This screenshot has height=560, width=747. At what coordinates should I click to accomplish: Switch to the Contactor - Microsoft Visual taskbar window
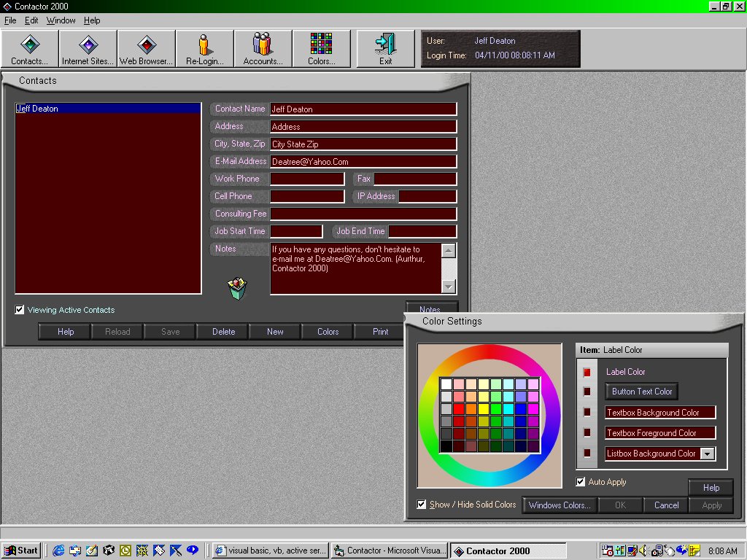pyautogui.click(x=390, y=551)
